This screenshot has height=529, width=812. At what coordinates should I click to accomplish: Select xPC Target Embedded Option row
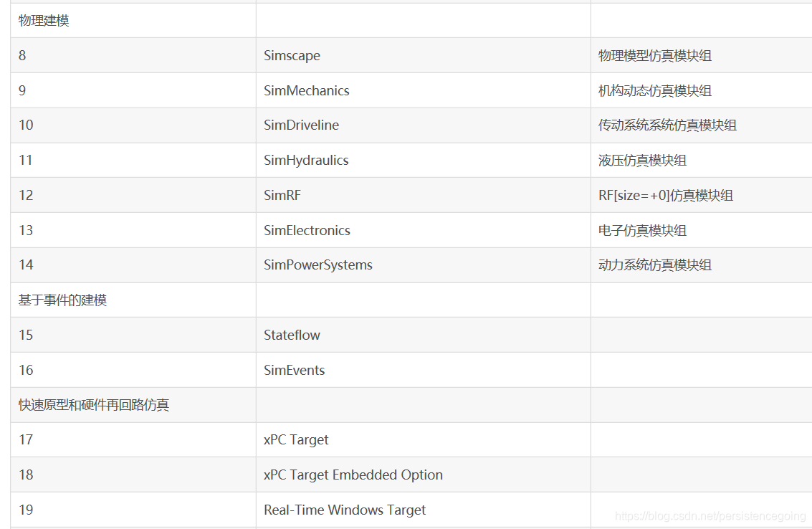(411, 475)
